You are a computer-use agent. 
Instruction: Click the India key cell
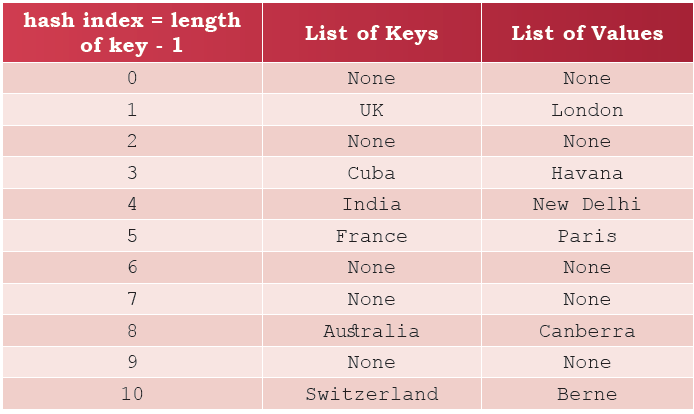(372, 204)
